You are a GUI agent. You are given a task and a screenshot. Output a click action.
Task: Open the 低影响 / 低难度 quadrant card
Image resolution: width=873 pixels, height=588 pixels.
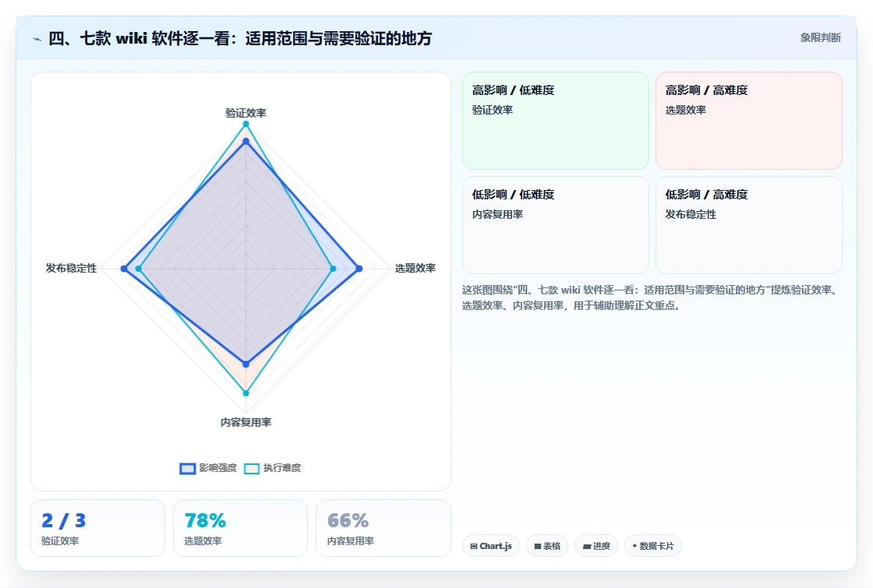[556, 225]
